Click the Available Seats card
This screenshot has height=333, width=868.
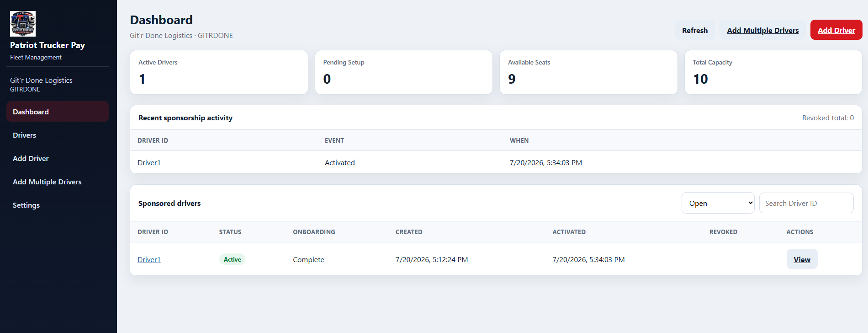tap(588, 72)
